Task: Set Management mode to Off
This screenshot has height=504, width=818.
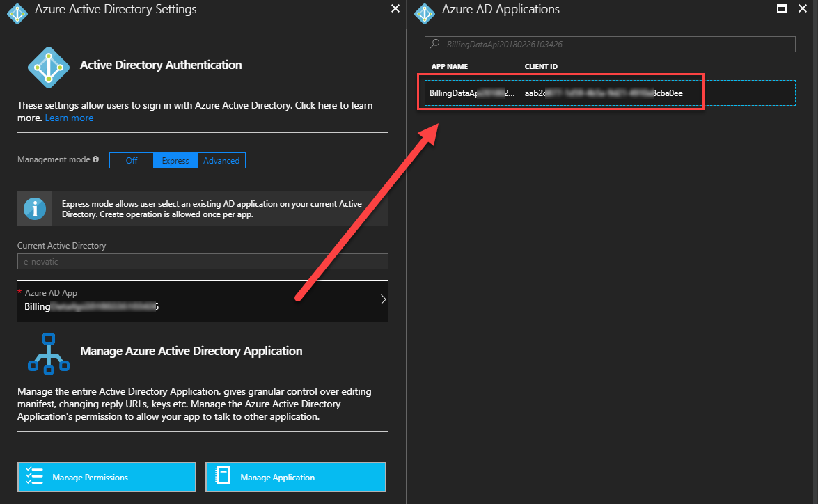Action: [132, 161]
